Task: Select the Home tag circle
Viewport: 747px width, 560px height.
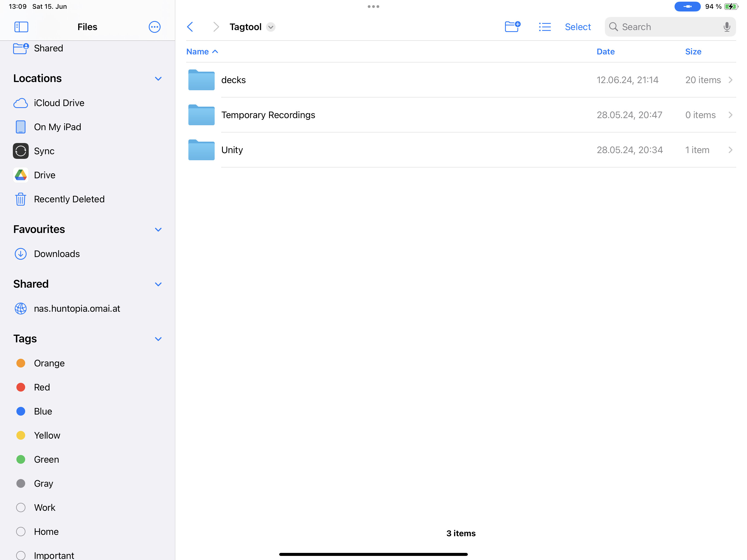Action: point(21,531)
